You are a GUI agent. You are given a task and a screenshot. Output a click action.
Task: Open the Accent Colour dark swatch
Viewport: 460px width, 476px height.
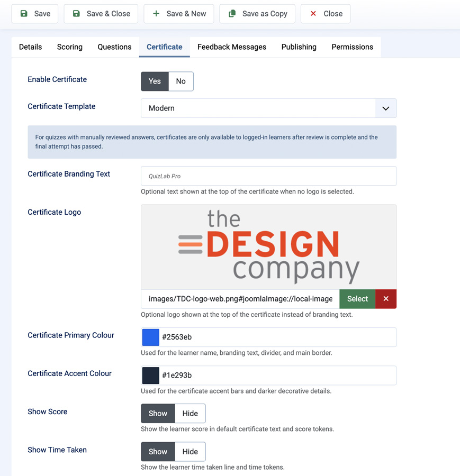(x=151, y=376)
